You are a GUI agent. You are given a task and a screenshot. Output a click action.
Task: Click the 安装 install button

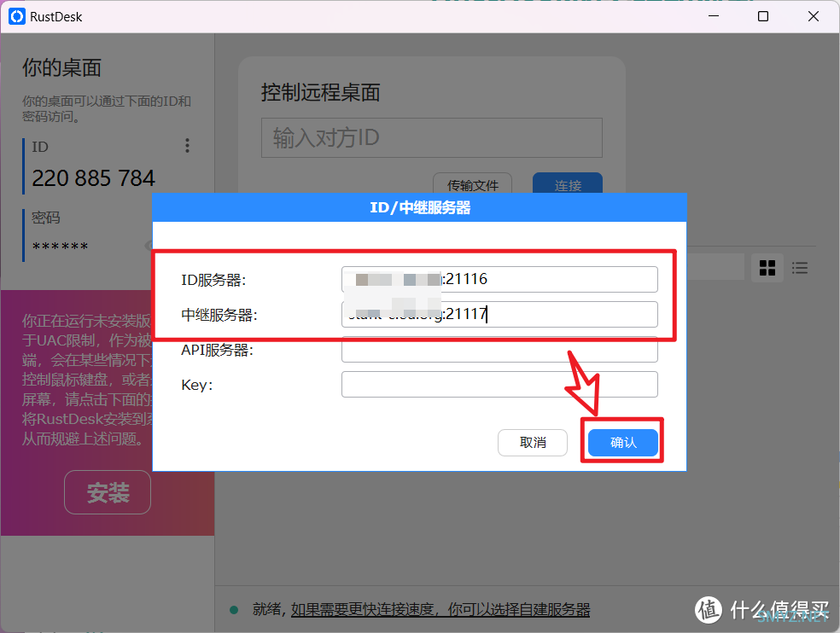click(108, 492)
